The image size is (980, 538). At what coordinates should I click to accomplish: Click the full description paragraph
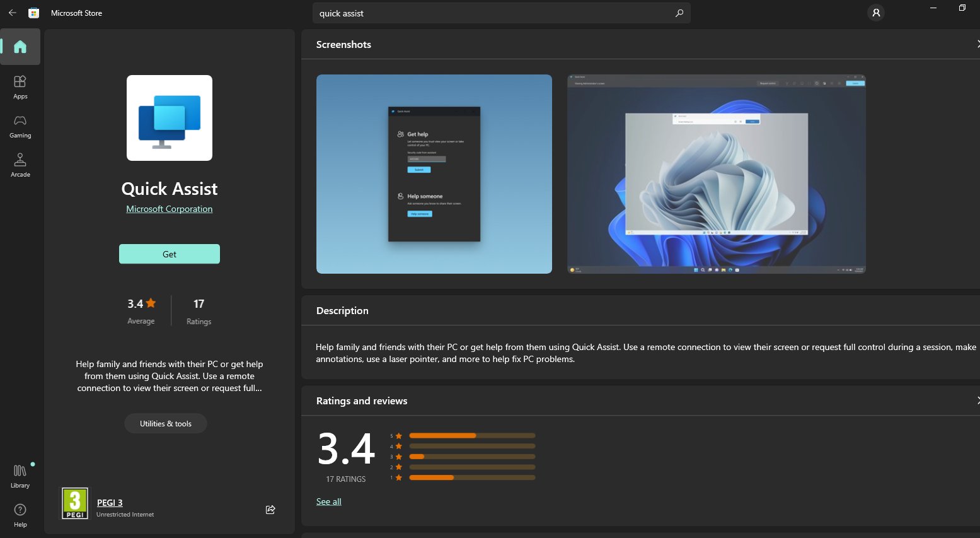tap(646, 353)
